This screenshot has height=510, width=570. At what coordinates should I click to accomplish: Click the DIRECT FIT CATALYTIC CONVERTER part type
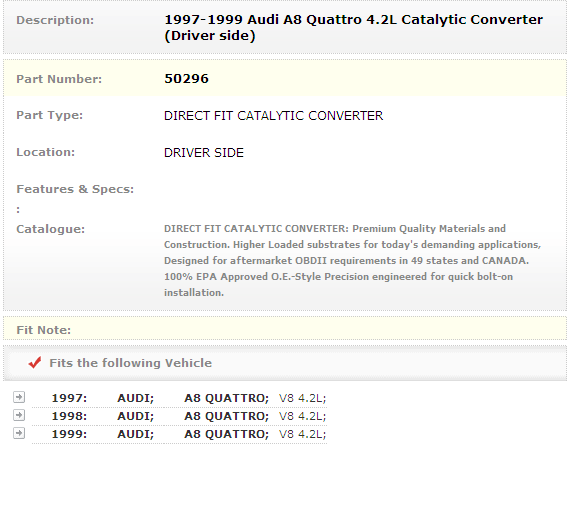273,116
